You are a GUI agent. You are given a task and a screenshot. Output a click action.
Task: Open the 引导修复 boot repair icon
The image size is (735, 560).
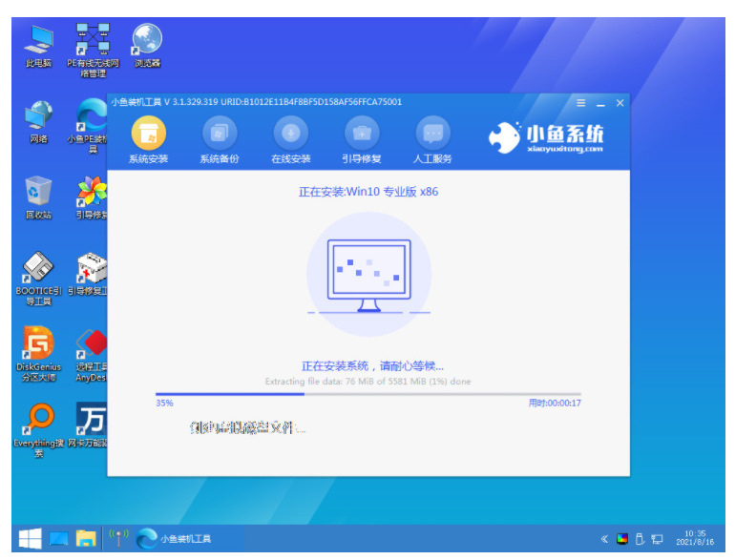pos(362,139)
